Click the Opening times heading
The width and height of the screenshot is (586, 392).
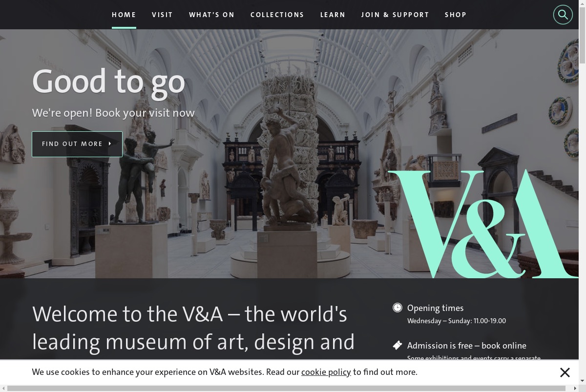coord(435,308)
